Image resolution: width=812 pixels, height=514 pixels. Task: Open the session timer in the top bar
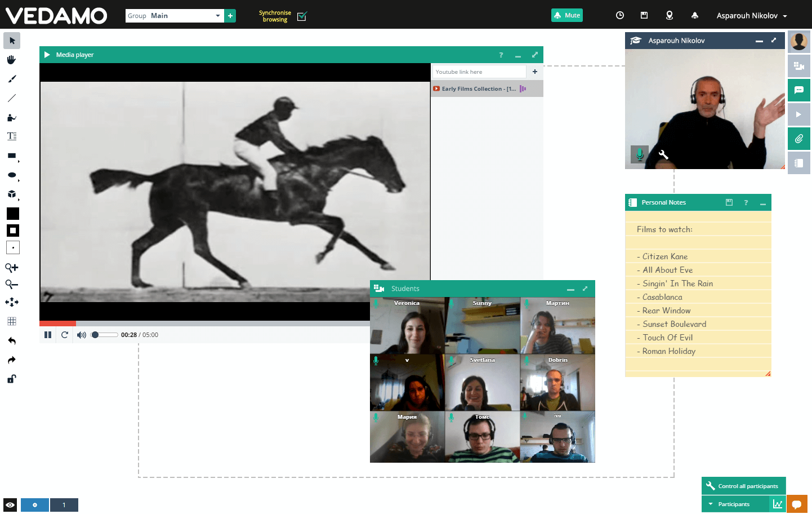click(620, 15)
